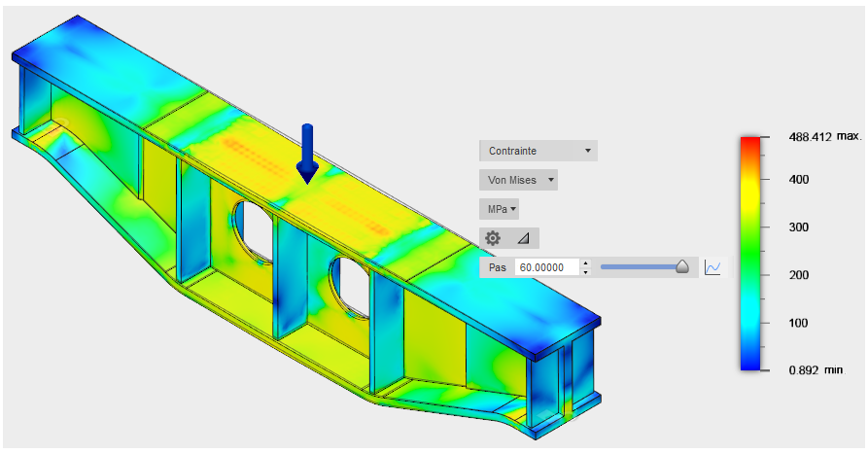
Task: Click the 100 legend tick label
Action: click(799, 323)
